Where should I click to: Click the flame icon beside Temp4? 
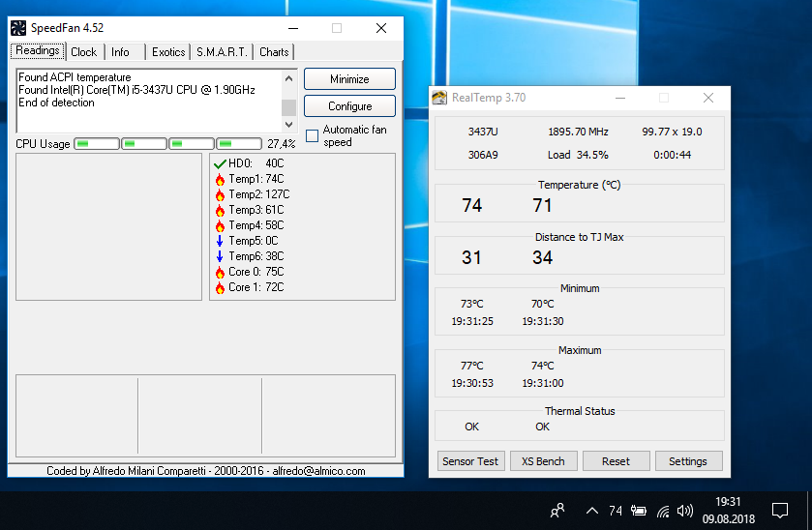[x=220, y=225]
